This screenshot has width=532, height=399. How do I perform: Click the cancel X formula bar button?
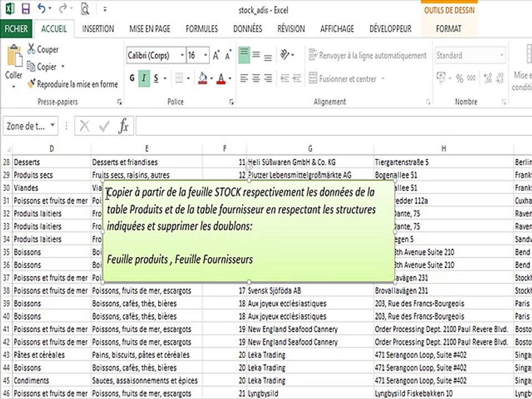point(84,126)
